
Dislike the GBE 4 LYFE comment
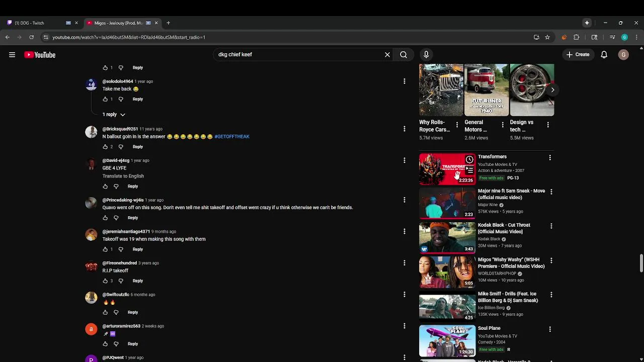[x=116, y=187]
